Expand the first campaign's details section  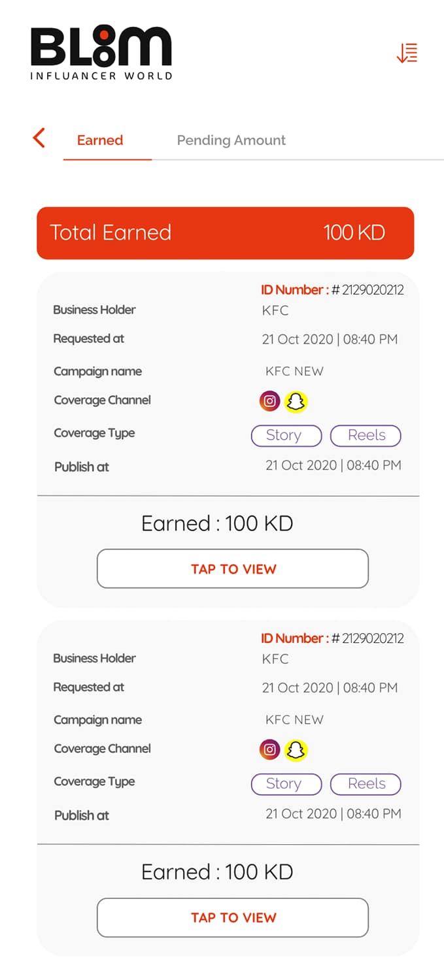(226, 379)
